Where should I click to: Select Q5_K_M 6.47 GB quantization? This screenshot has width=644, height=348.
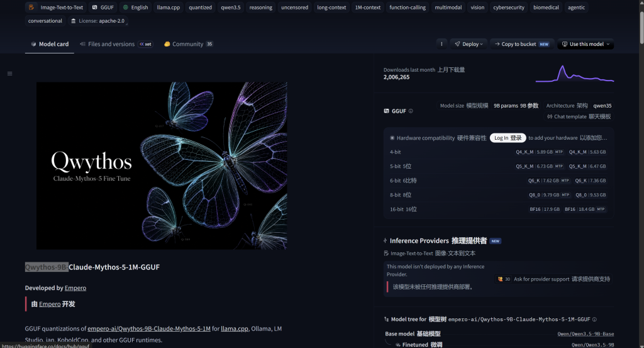point(587,166)
